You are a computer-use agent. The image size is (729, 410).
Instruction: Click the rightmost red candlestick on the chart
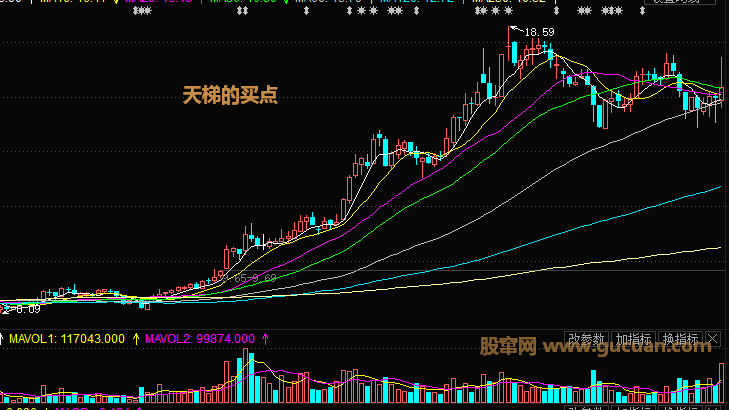click(x=721, y=95)
